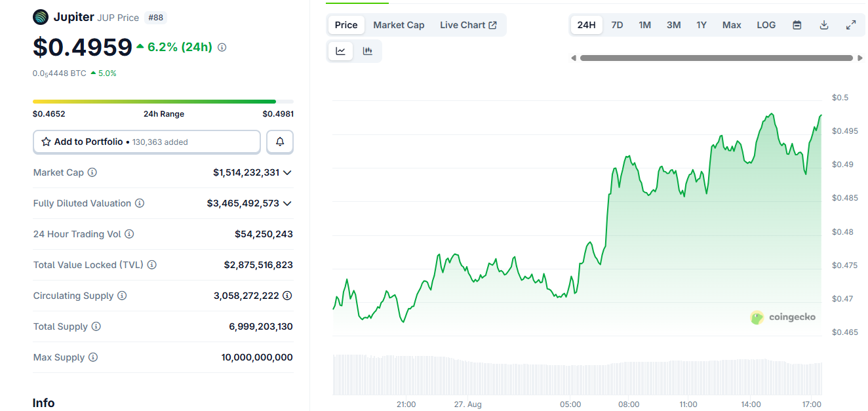This screenshot has height=411, width=868.
Task: Expand Fully Diluted Valuation chevron
Action: [x=287, y=203]
